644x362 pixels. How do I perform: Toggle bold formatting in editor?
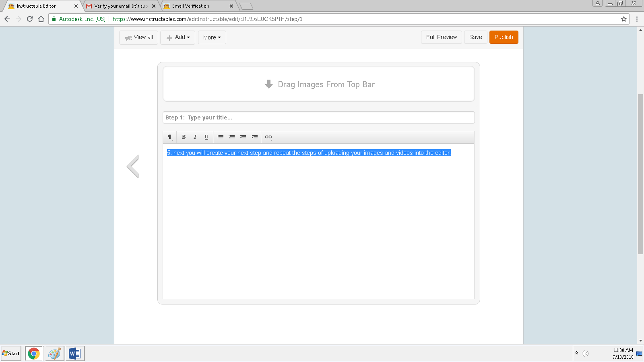pos(184,137)
